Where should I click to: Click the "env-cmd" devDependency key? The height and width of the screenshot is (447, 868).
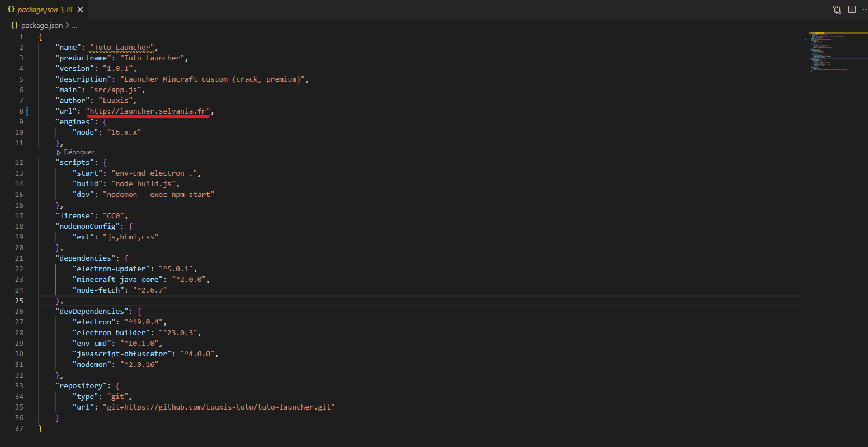tap(92, 344)
